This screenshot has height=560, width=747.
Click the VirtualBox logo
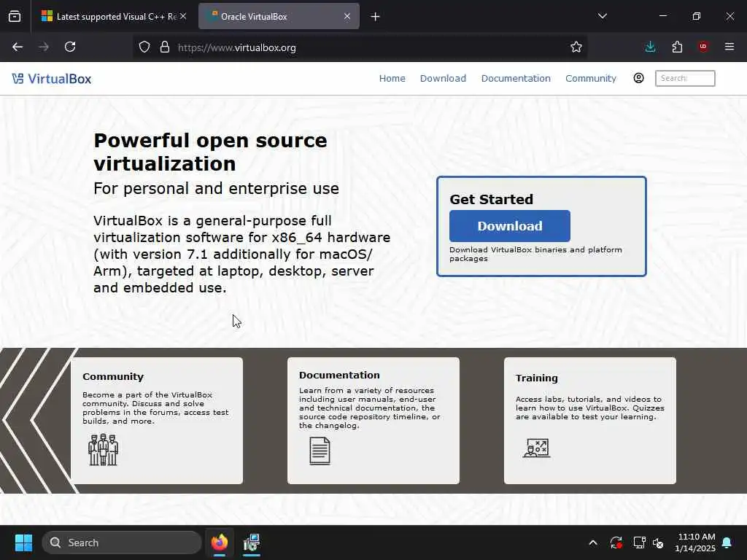coord(52,79)
